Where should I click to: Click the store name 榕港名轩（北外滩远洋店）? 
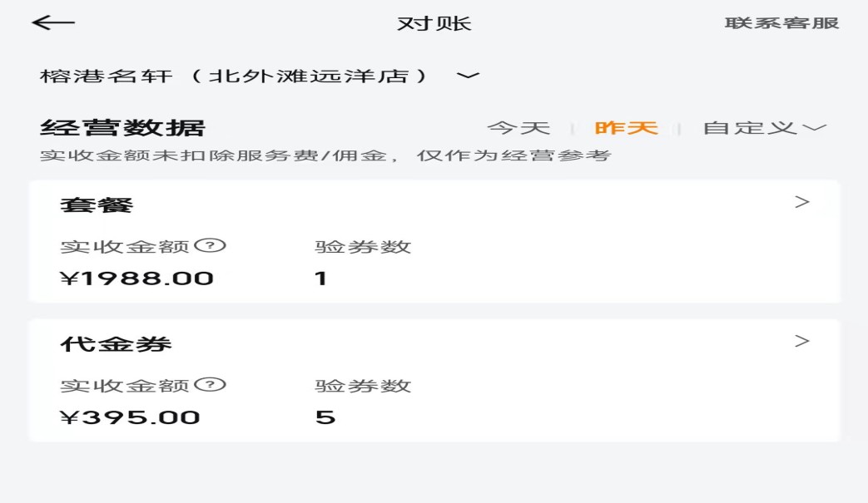[234, 76]
